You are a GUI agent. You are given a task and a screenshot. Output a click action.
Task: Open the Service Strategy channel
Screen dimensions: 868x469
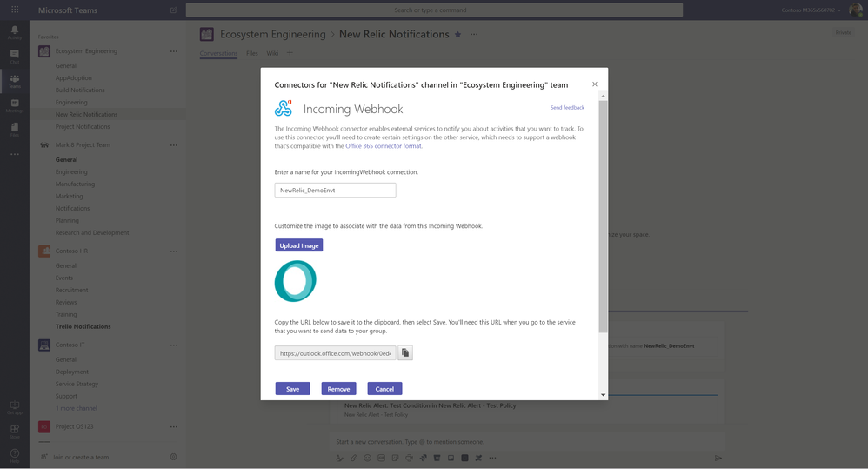point(77,384)
